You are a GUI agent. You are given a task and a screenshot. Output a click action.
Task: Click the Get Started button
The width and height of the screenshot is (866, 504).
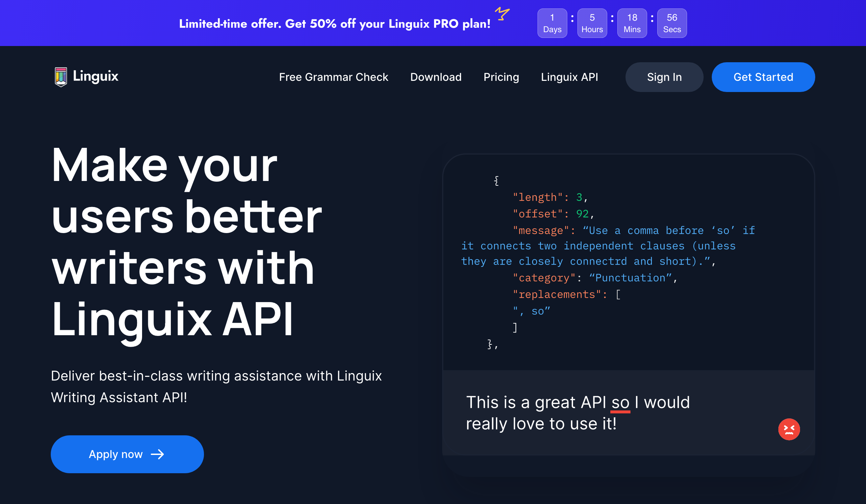(x=763, y=77)
